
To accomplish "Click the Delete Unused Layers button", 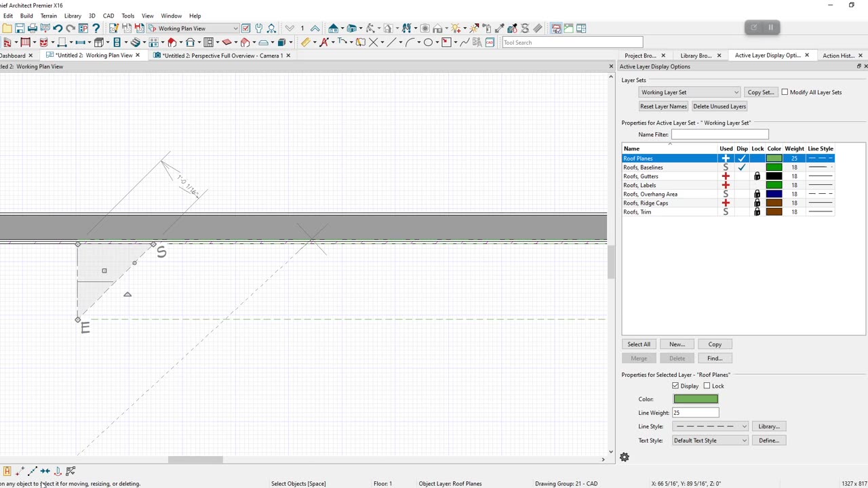I will click(719, 106).
